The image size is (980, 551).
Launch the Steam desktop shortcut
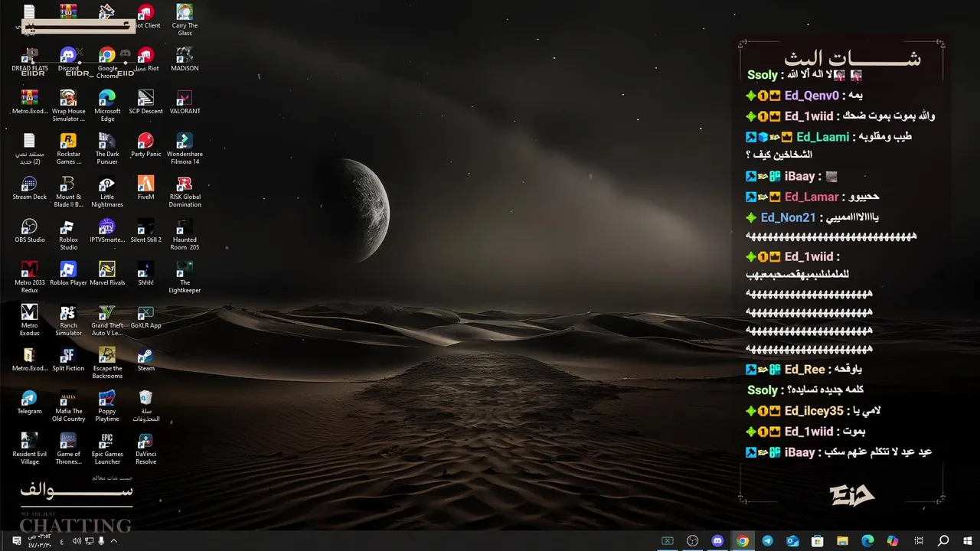(x=145, y=359)
